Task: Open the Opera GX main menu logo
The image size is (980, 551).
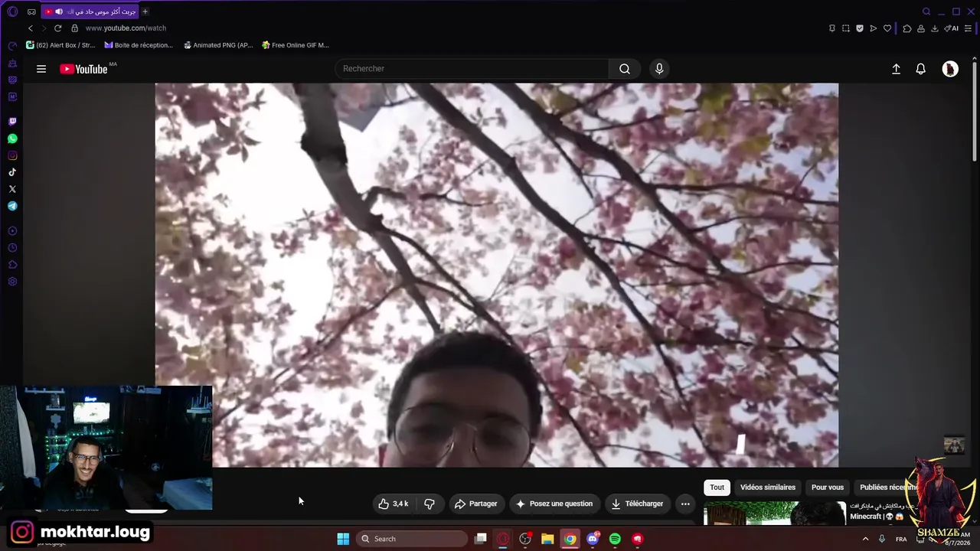Action: [12, 11]
